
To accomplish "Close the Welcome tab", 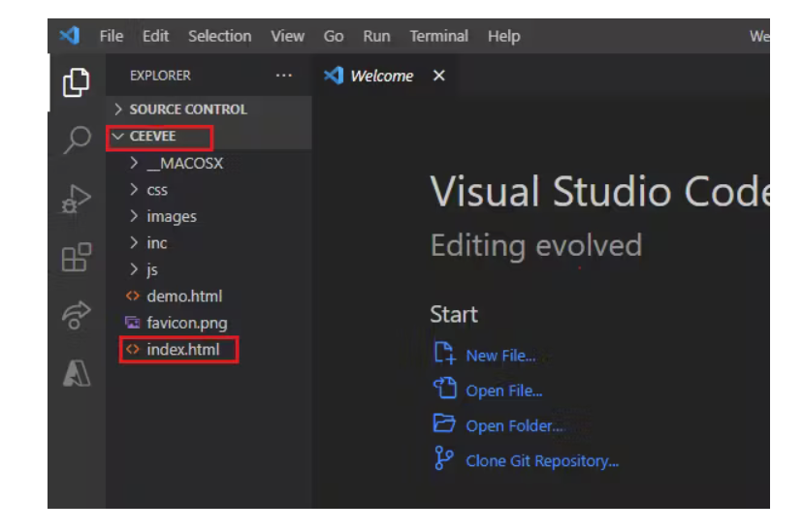I will [x=438, y=76].
